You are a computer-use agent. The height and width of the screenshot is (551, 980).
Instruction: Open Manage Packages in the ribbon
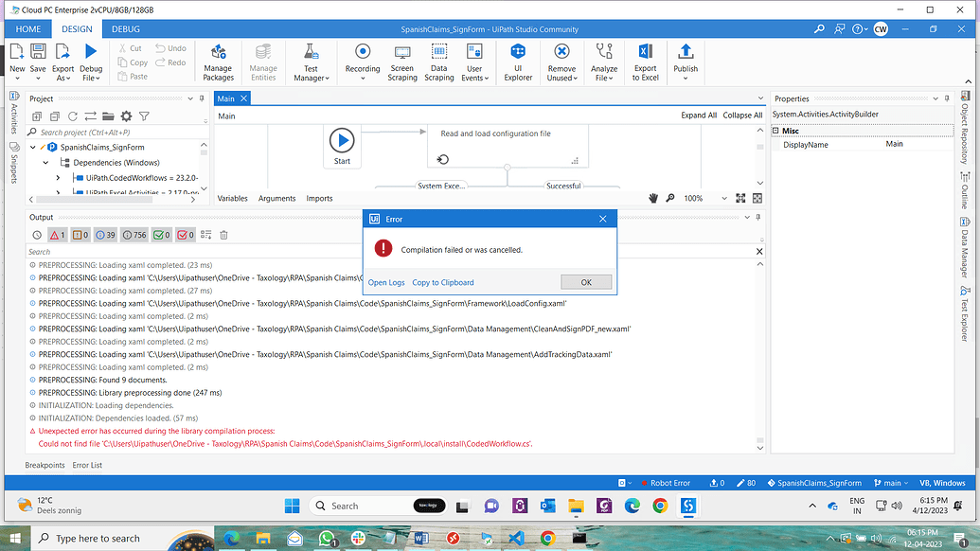(x=218, y=62)
